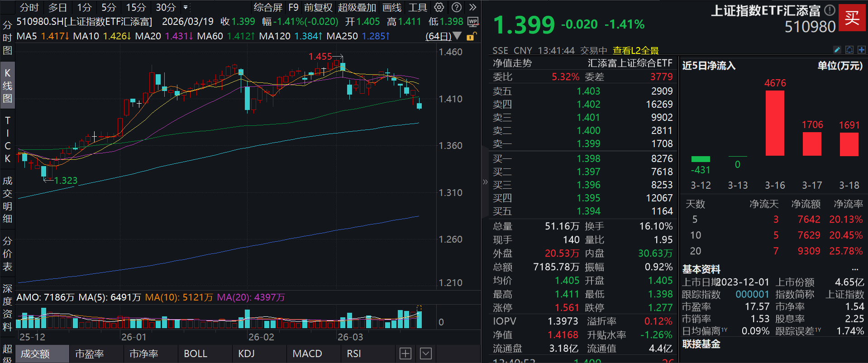Click the MA5 1.417 indicator label

click(x=43, y=36)
